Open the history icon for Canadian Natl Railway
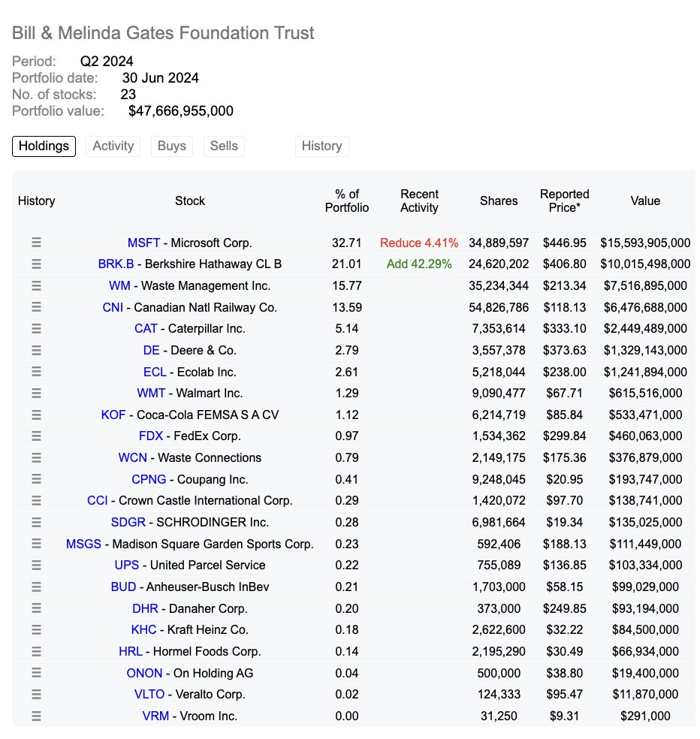700x739 pixels. coord(36,307)
